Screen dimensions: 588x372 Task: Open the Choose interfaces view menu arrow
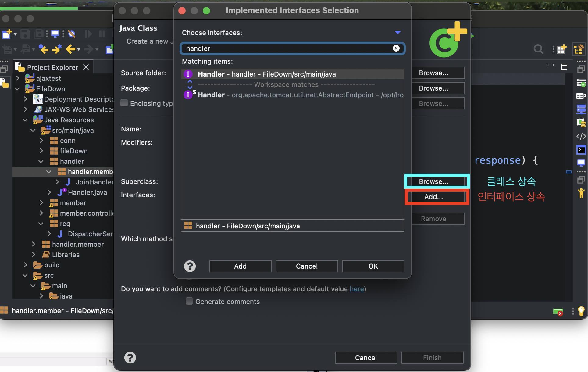[x=397, y=33]
